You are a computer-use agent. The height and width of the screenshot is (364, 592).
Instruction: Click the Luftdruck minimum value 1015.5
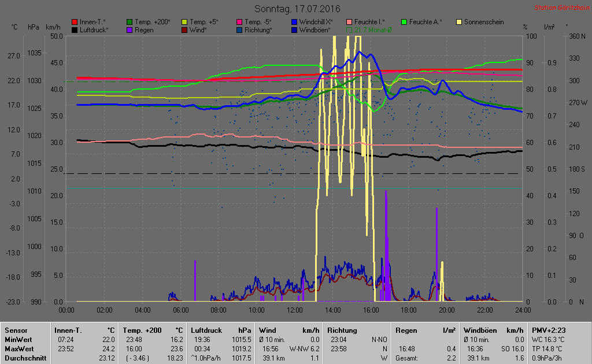pyautogui.click(x=242, y=340)
